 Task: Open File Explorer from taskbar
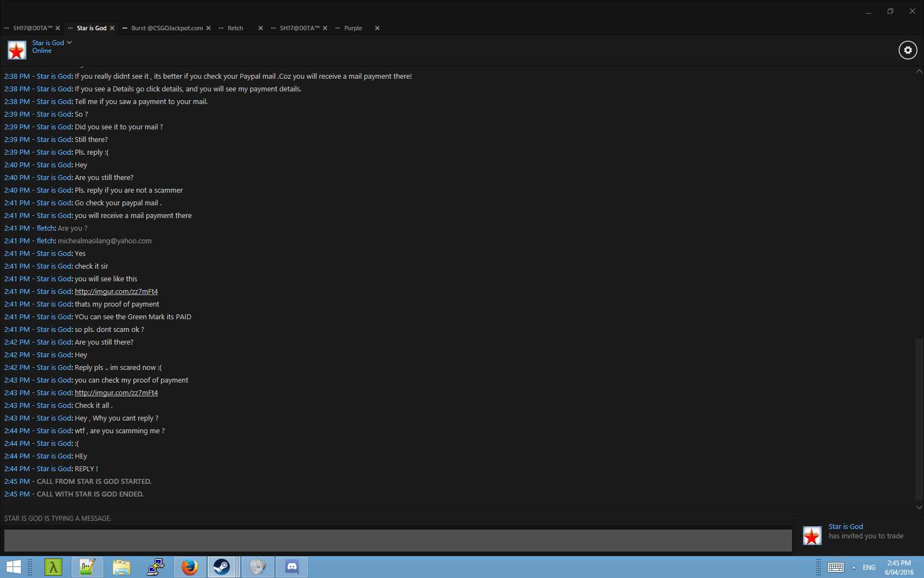tap(122, 567)
